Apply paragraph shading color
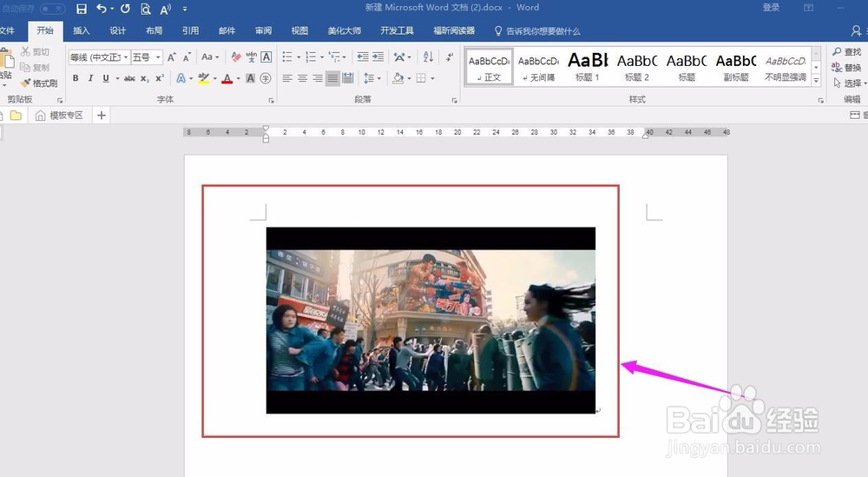Image resolution: width=868 pixels, height=477 pixels. (398, 79)
